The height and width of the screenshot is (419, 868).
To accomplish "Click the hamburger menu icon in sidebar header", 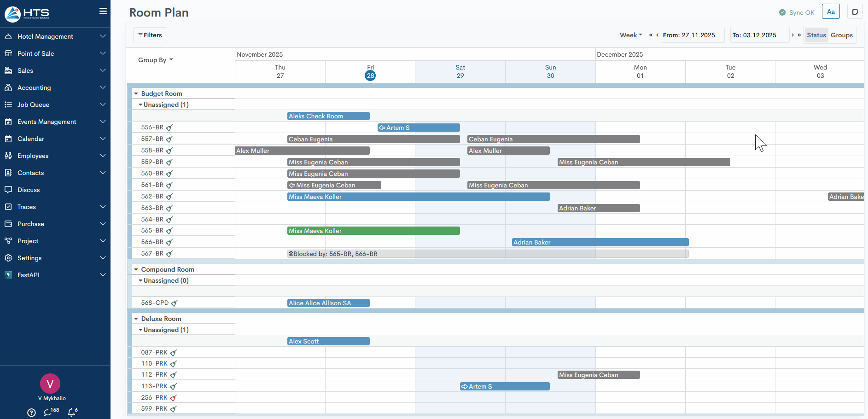I will click(103, 12).
